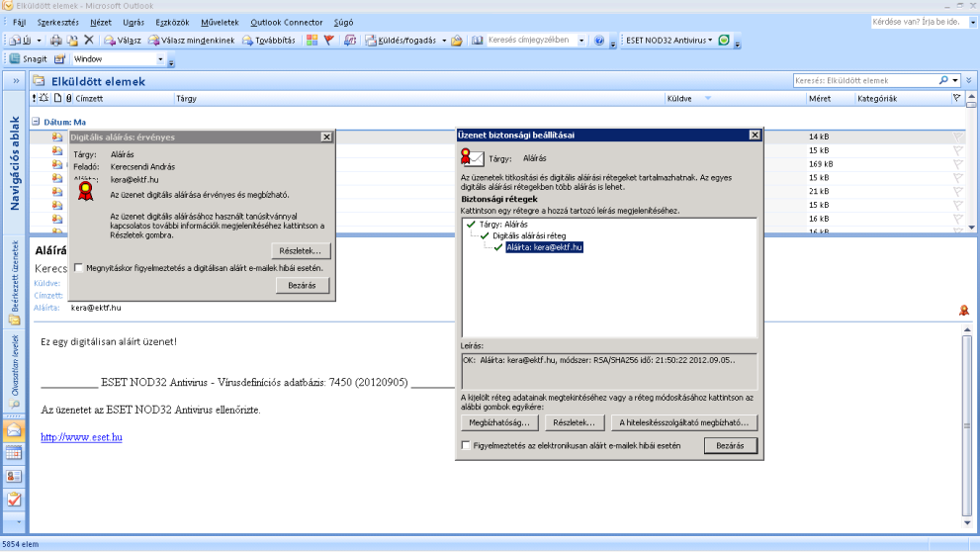This screenshot has width=980, height=552.
Task: Click Részletek... in security settings dialog
Action: pos(574,422)
